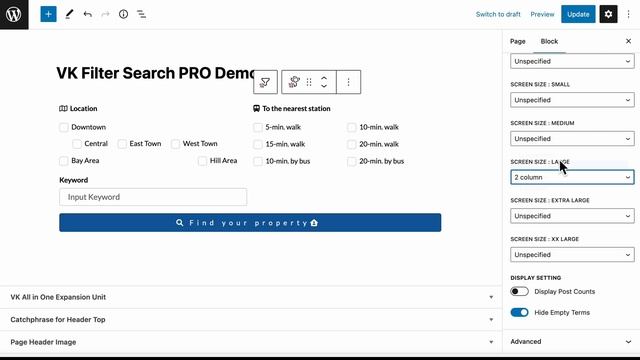The height and width of the screenshot is (360, 640).
Task: Select the parent filter search block icon
Action: pyautogui.click(x=265, y=82)
